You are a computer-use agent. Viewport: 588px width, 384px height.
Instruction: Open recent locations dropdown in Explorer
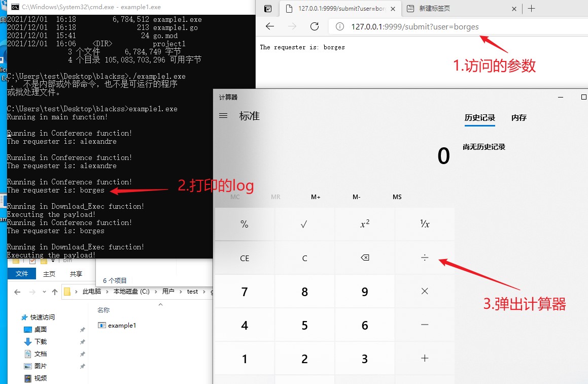click(44, 292)
